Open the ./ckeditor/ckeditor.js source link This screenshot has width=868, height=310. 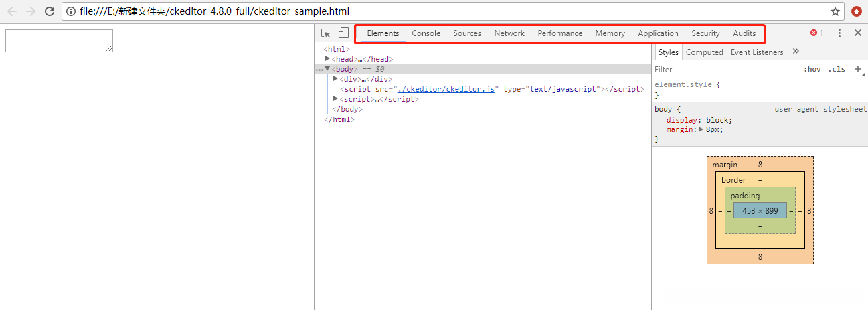coord(446,89)
